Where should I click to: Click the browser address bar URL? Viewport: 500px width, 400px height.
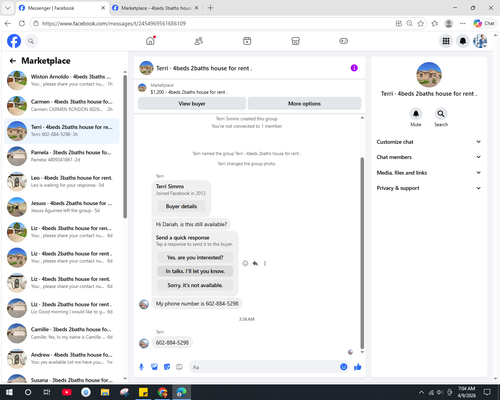point(114,23)
